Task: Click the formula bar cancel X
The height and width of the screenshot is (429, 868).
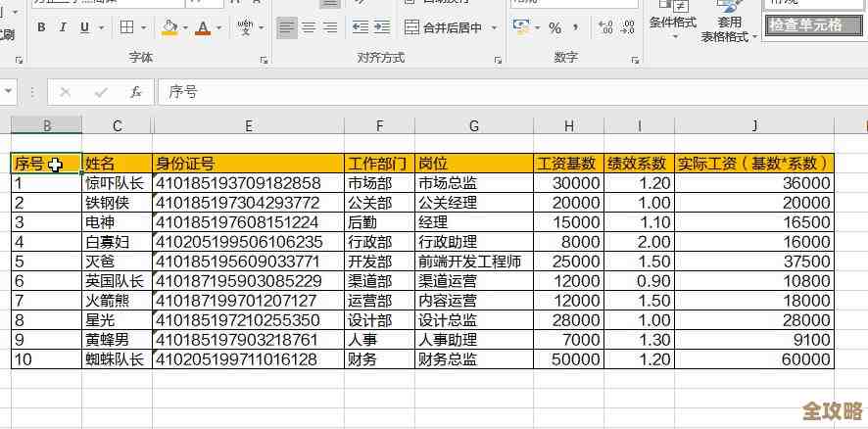Action: (x=66, y=92)
